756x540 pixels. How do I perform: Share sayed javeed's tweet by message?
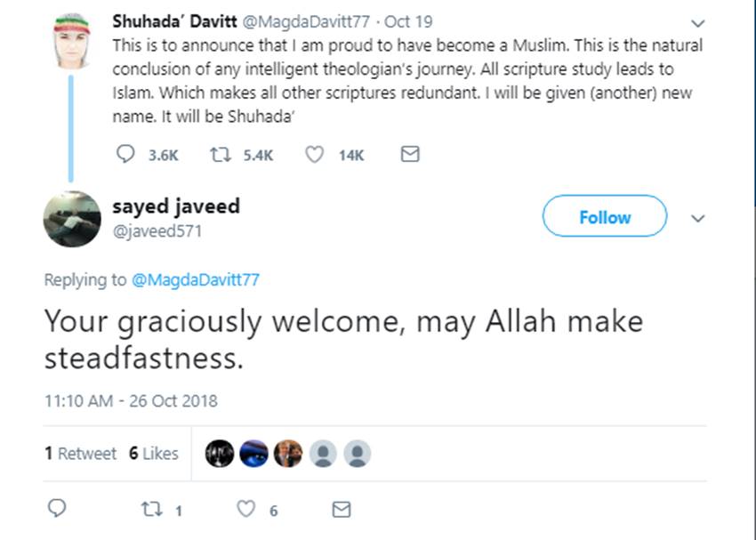341,510
